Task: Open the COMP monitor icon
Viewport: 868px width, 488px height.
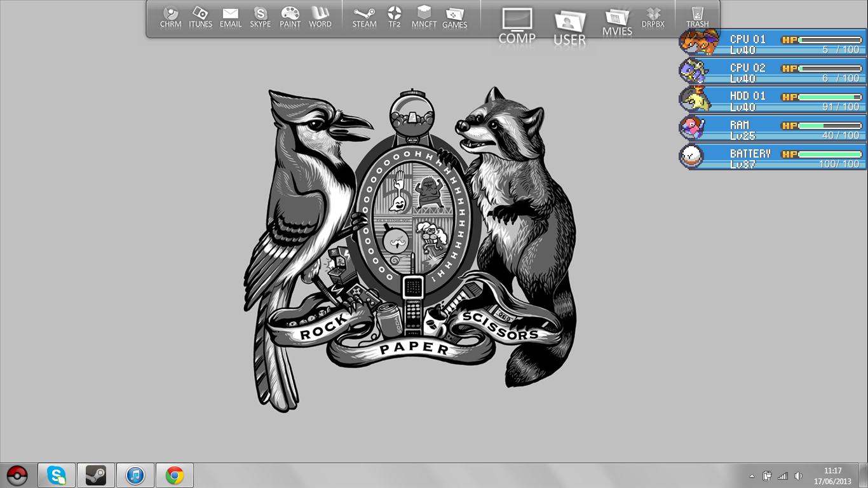Action: [517, 26]
